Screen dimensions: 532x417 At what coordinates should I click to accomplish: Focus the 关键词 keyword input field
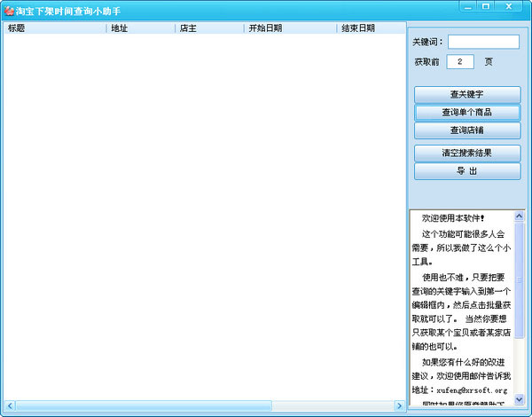[483, 42]
